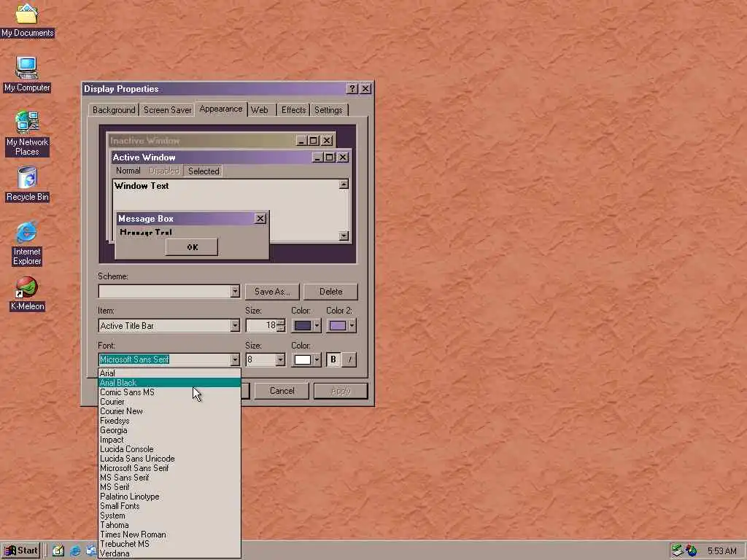The image size is (747, 560).
Task: Choose Courier New font from list
Action: pyautogui.click(x=169, y=411)
